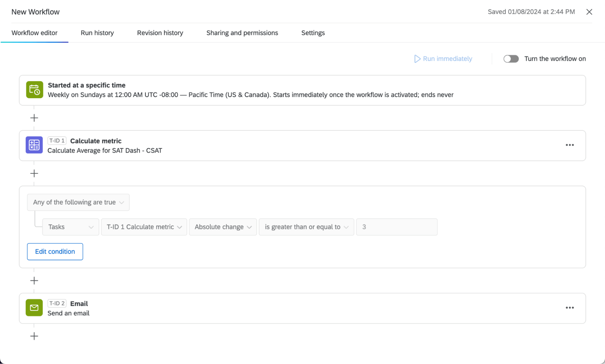Open options menu for the Email task
This screenshot has height=364, width=605.
click(570, 307)
